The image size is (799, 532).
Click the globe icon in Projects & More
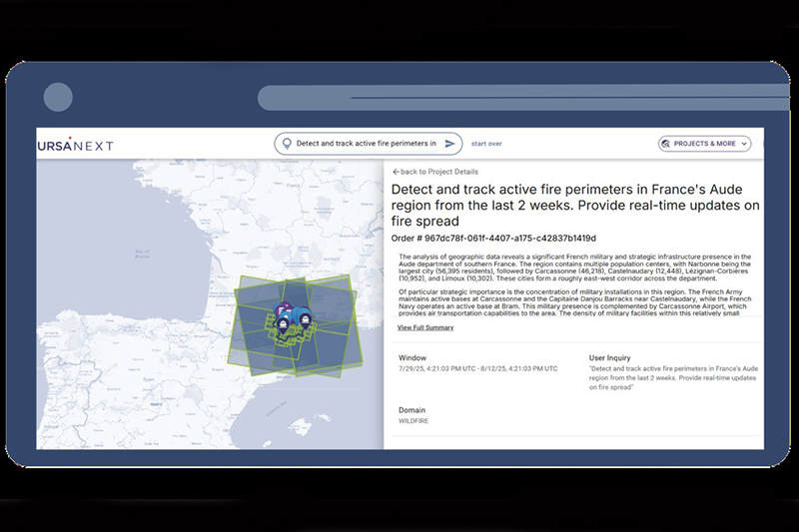click(x=666, y=144)
